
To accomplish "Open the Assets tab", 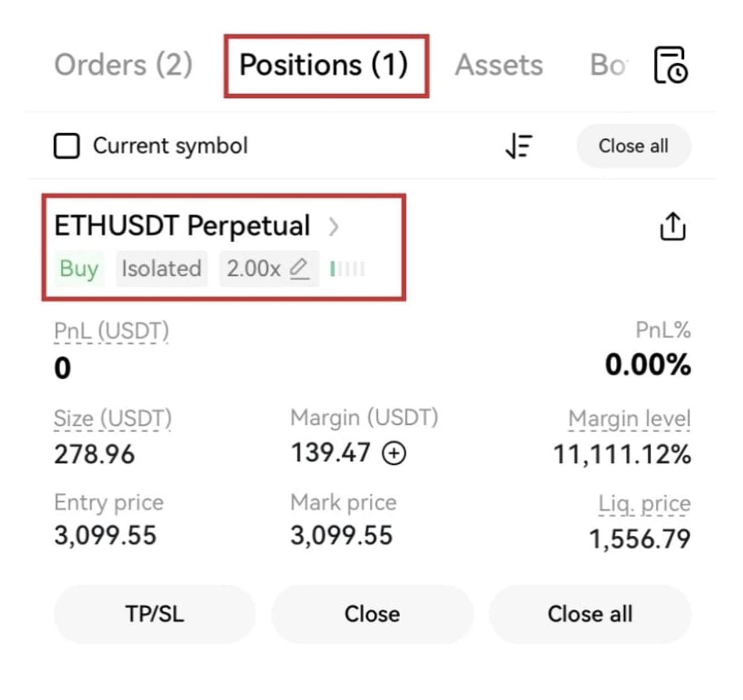I will [x=499, y=65].
